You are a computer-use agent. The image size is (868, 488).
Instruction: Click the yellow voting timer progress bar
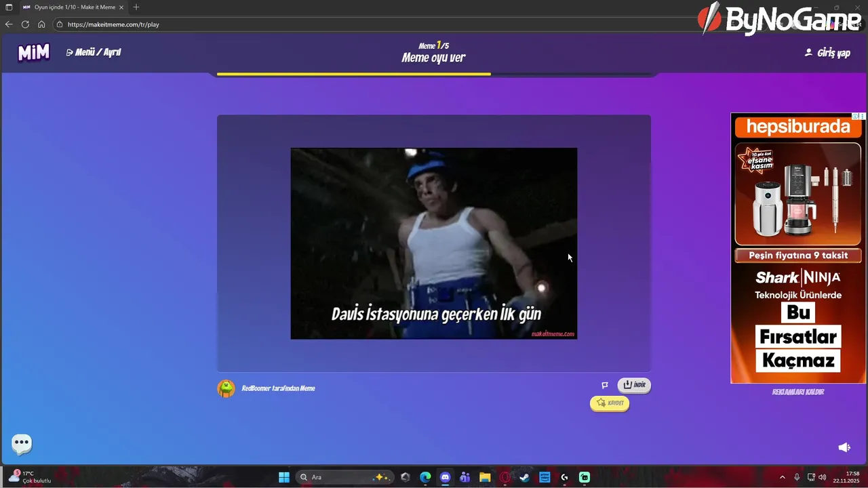(354, 74)
